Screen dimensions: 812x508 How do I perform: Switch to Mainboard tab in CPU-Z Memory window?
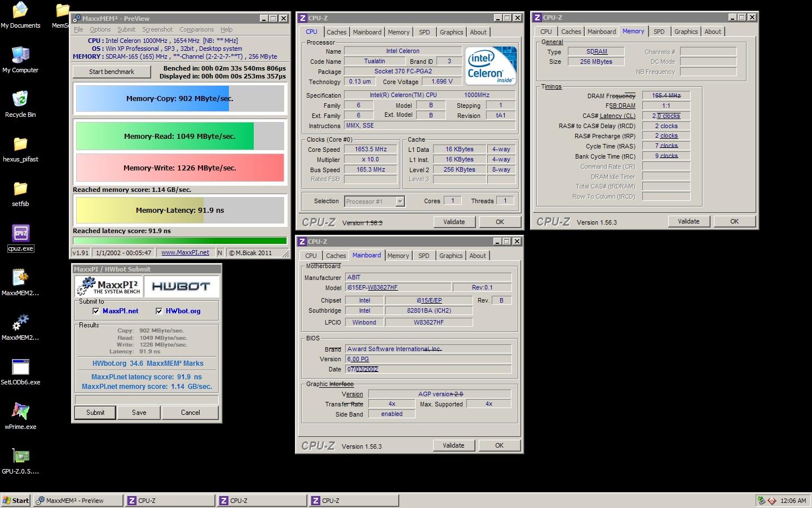click(602, 32)
